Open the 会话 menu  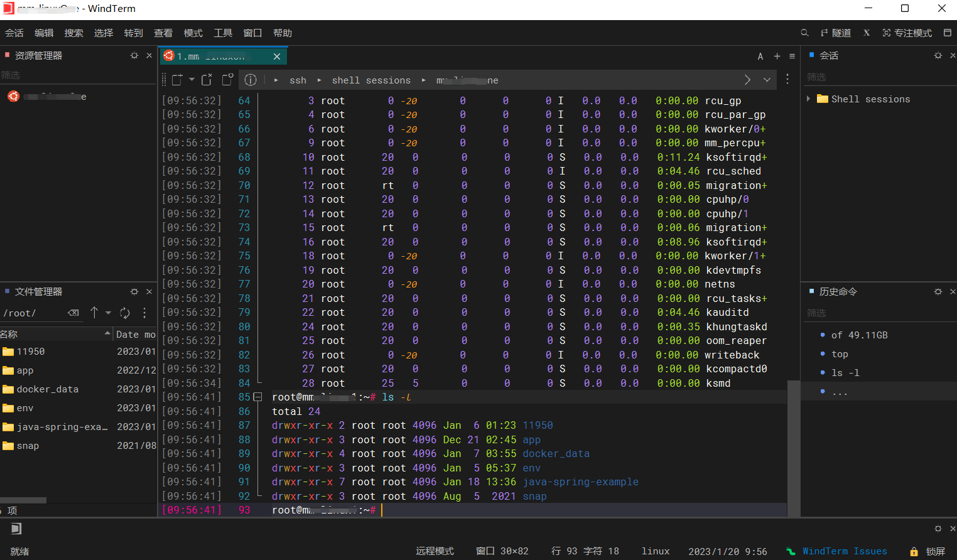14,33
